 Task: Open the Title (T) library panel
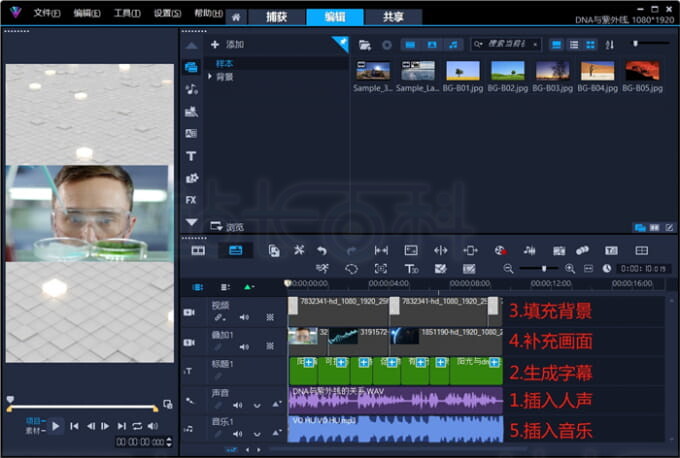coord(191,156)
